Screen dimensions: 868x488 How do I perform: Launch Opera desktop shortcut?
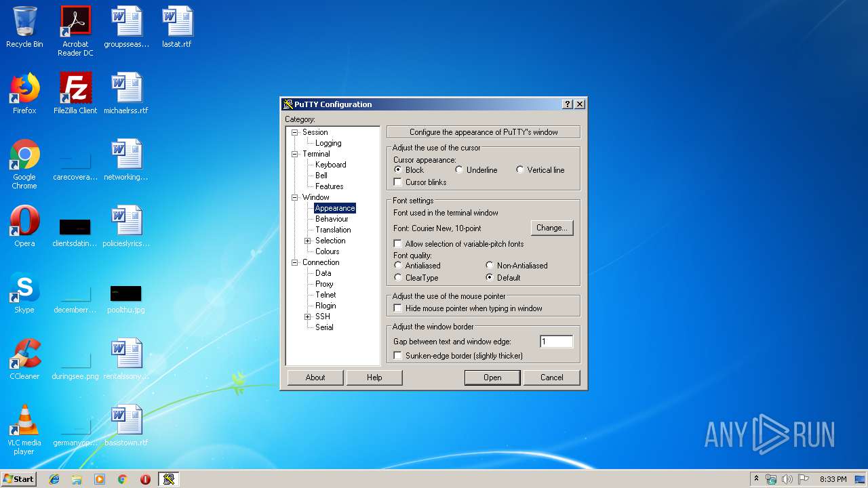click(x=24, y=226)
